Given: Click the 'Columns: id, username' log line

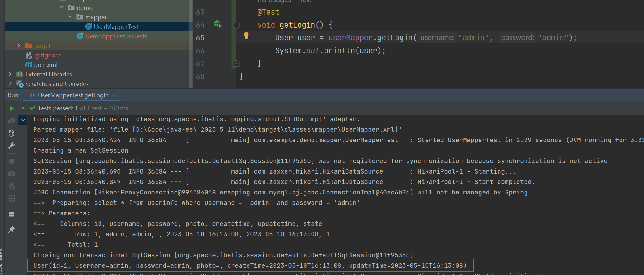Looking at the screenshot, I should (178, 224).
